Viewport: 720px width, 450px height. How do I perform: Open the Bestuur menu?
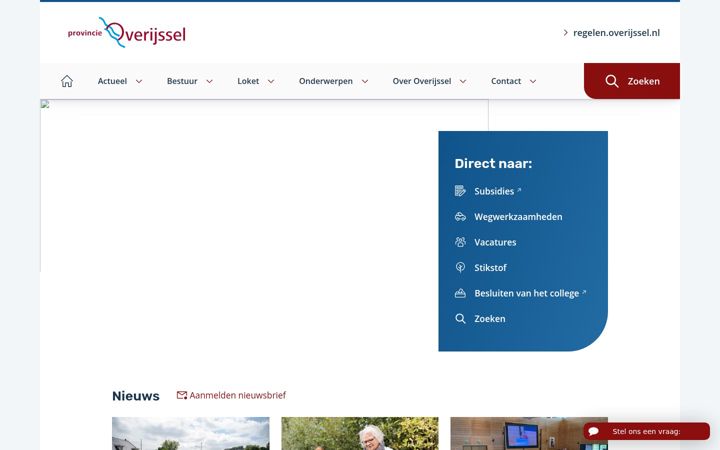coord(182,81)
